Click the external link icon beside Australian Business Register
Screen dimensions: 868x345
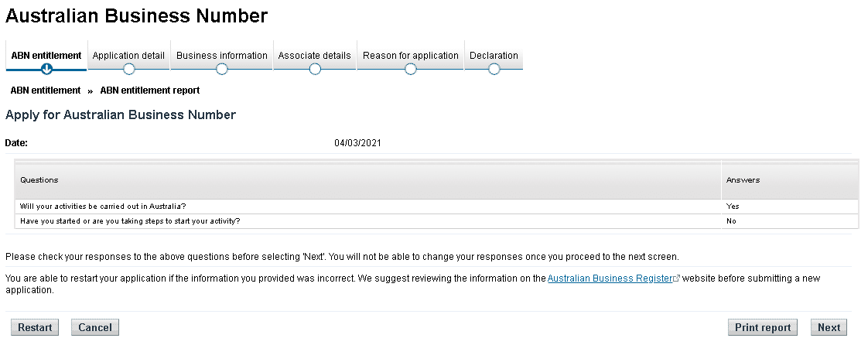point(677,278)
